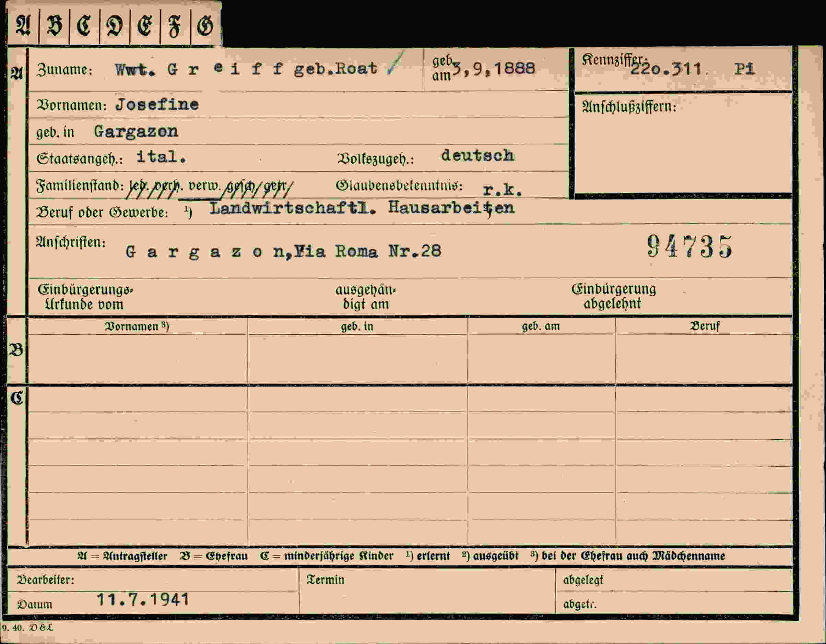Image resolution: width=826 pixels, height=644 pixels.
Task: Click the "abgelegt" label
Action: [583, 580]
